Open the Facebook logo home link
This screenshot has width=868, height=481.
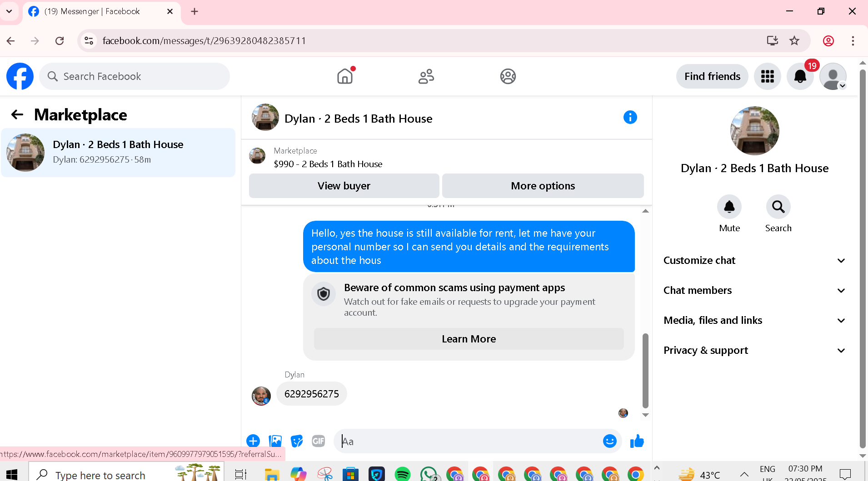pos(20,76)
